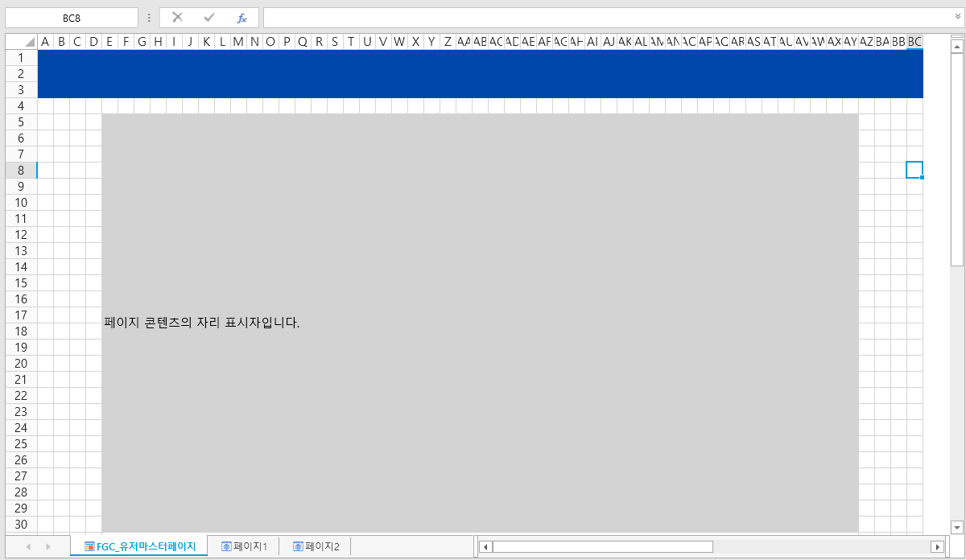Click inside the formula bar input

[604, 18]
